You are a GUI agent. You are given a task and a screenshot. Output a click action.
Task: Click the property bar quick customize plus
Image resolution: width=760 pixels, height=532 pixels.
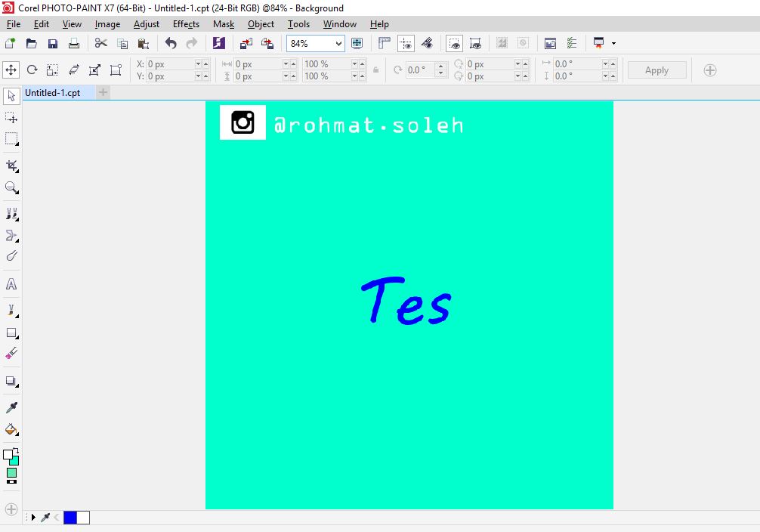point(710,70)
